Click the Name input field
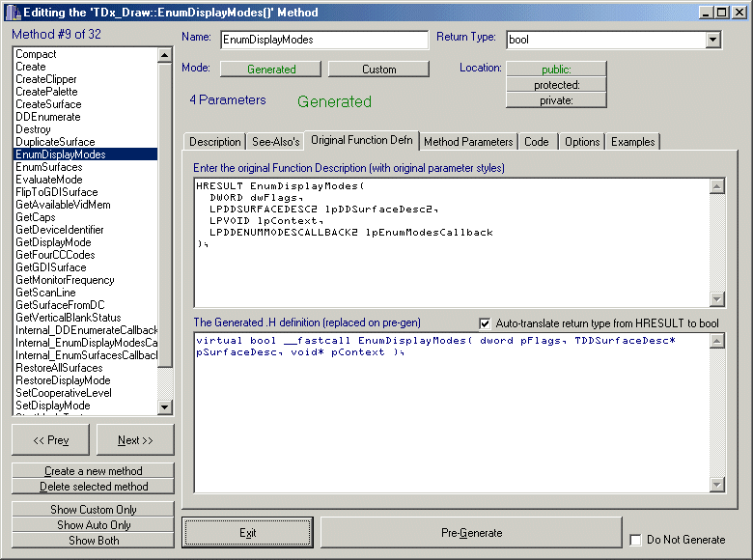Viewport: 753px width, 560px height. pyautogui.click(x=322, y=41)
